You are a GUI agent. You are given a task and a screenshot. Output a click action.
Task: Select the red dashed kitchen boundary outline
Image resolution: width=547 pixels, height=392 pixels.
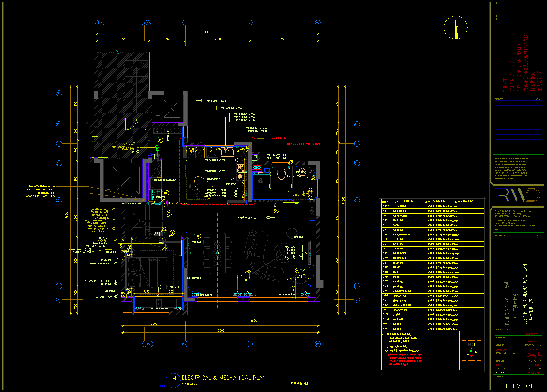217,171
